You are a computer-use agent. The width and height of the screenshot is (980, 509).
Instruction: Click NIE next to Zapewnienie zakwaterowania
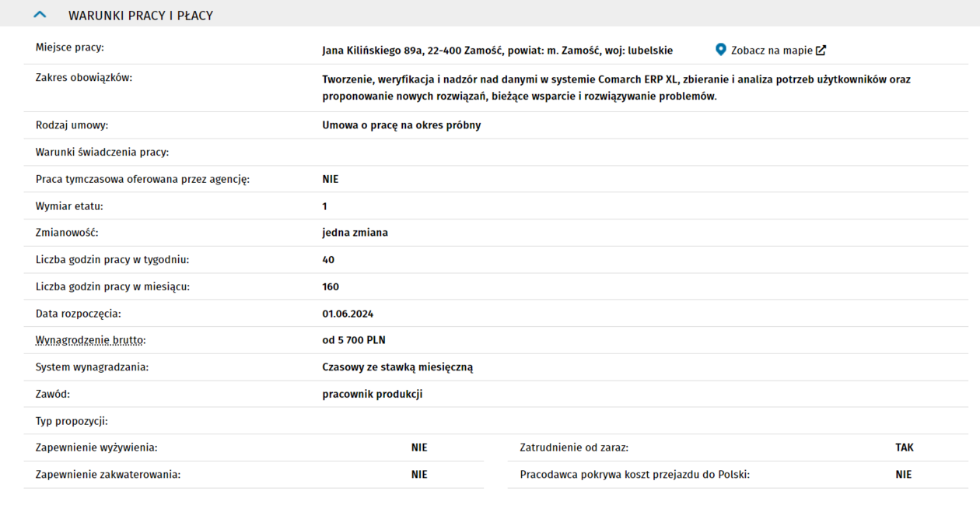419,475
